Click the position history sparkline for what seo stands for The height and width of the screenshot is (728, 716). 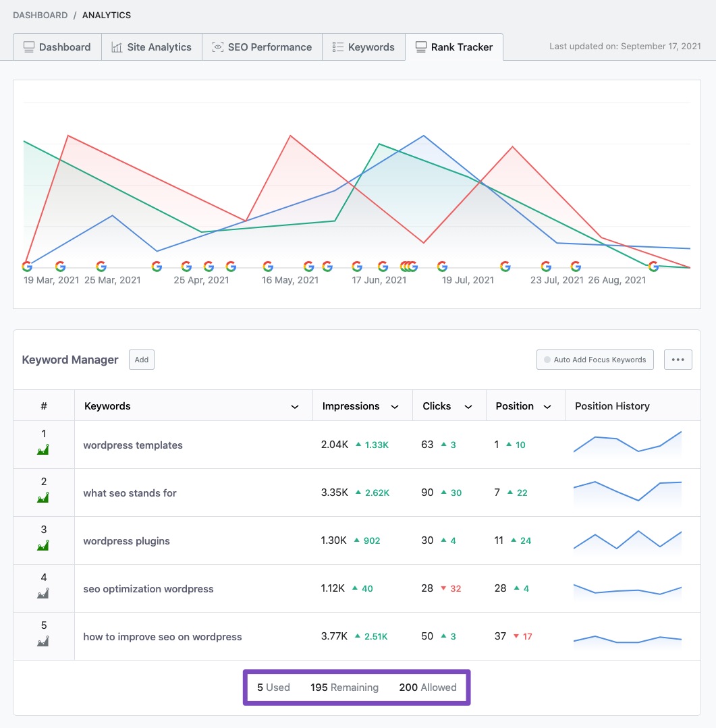click(x=627, y=492)
